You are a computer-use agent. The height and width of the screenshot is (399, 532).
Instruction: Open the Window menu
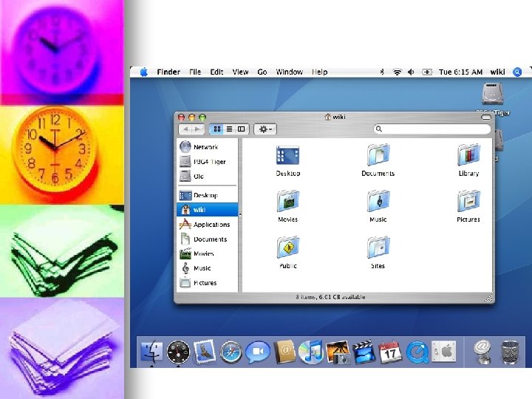[x=289, y=72]
